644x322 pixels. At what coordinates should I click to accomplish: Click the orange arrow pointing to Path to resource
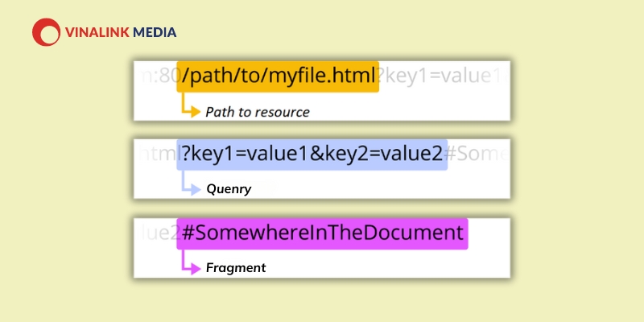(x=191, y=105)
